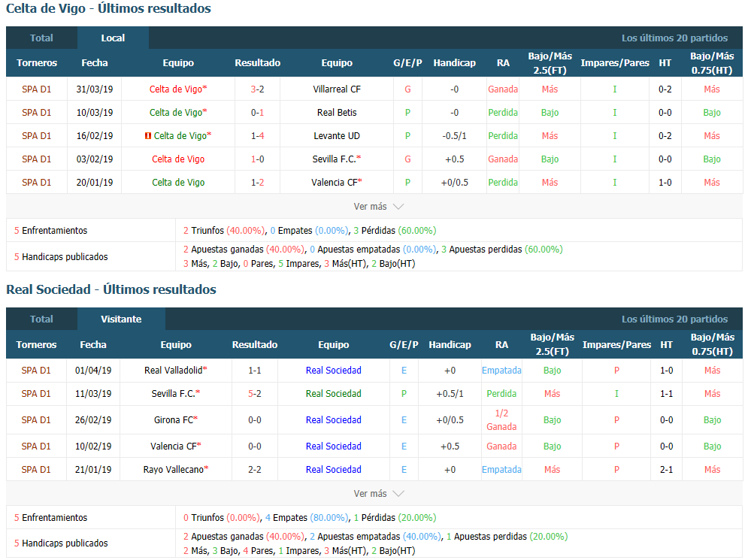The image size is (748, 560).
Task: Click handicap value +0/0.5 for Valencia CF home match
Action: [454, 183]
